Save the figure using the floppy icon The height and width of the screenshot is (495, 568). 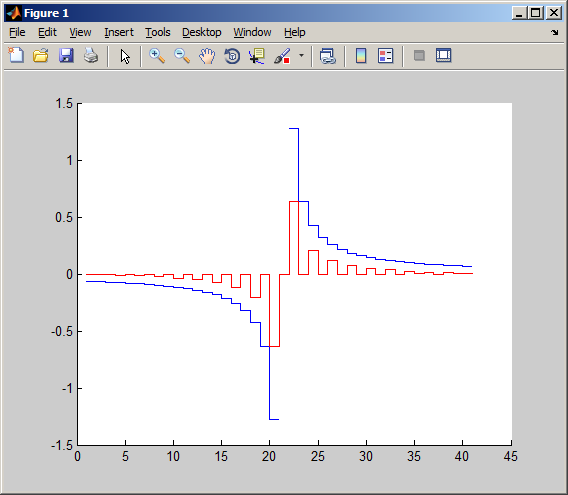coord(66,56)
